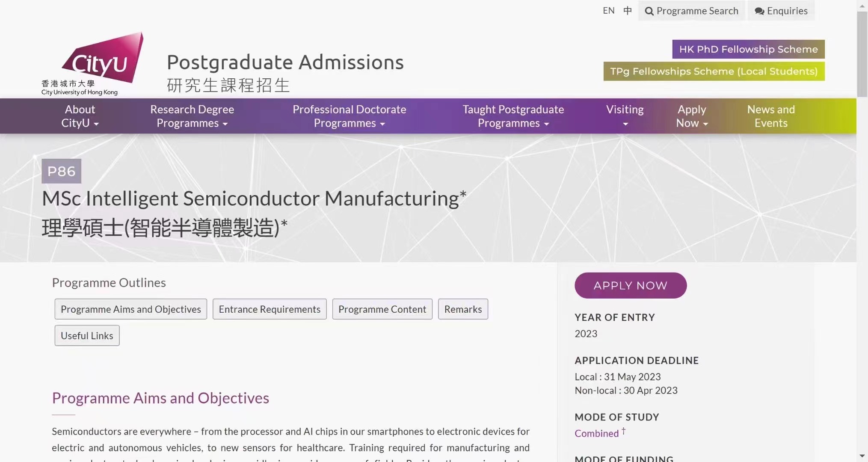Viewport: 868px width, 462px height.
Task: Open News and Events menu item
Action: (x=771, y=116)
